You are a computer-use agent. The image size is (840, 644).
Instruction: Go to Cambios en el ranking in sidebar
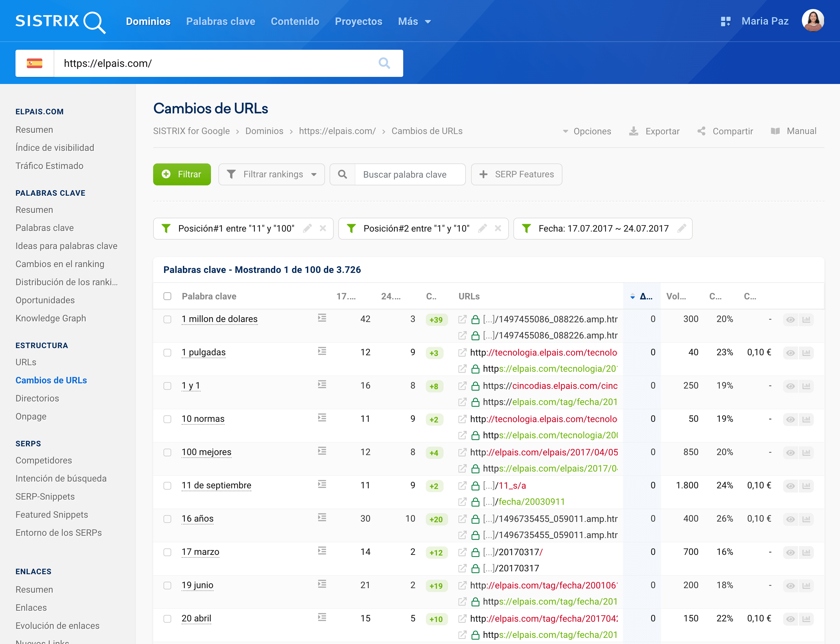pos(60,264)
